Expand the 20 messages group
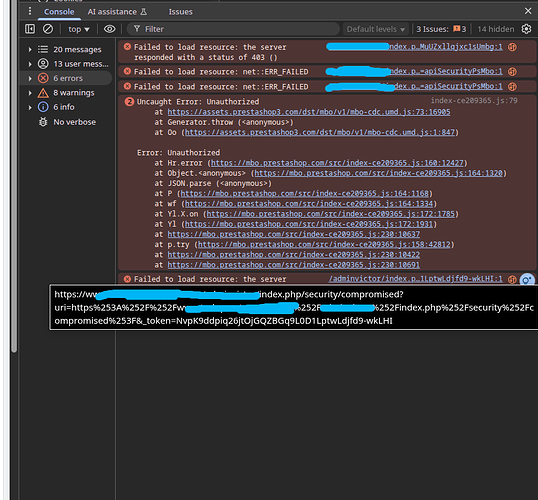 click(x=66, y=49)
